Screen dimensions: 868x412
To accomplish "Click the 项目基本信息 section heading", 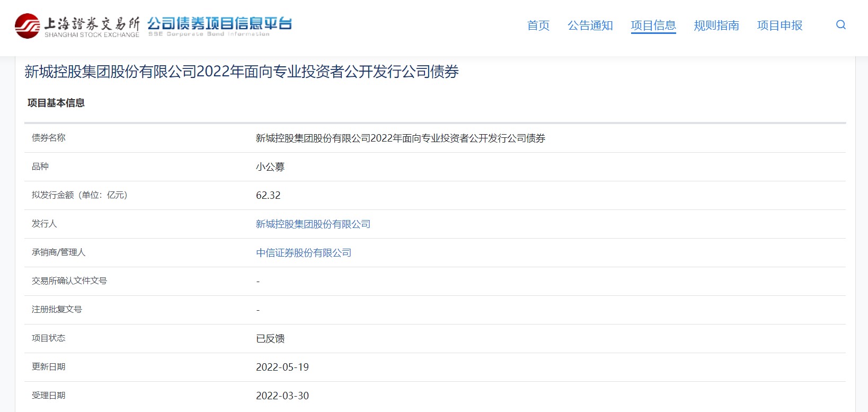I will coord(56,103).
